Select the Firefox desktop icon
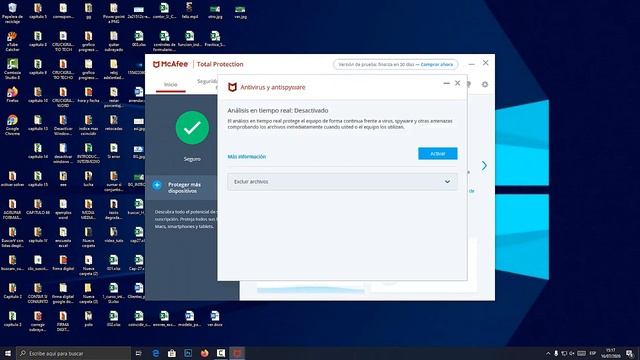 [x=12, y=95]
